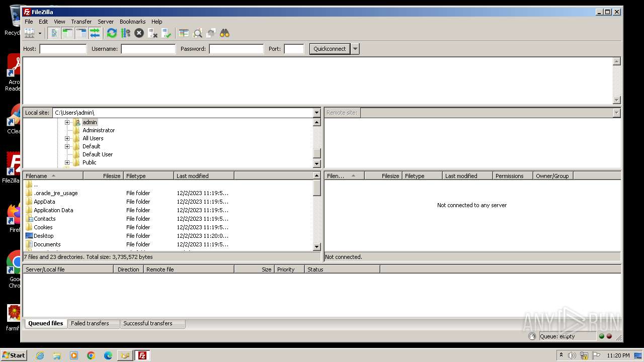Expand the All Users tree node
Image resolution: width=644 pixels, height=362 pixels.
point(67,138)
